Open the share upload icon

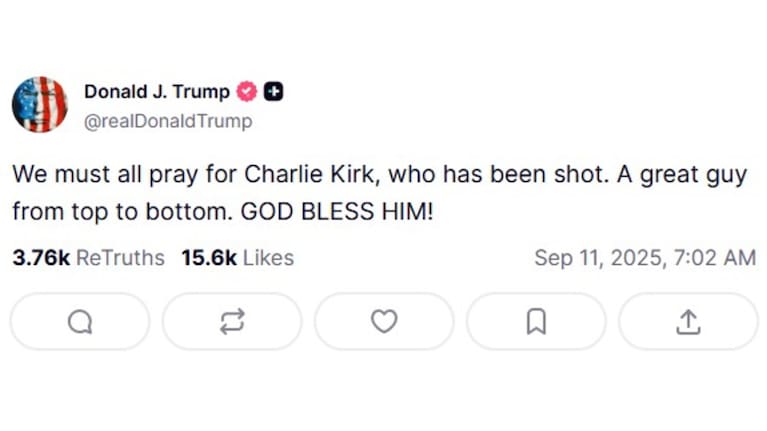688,321
